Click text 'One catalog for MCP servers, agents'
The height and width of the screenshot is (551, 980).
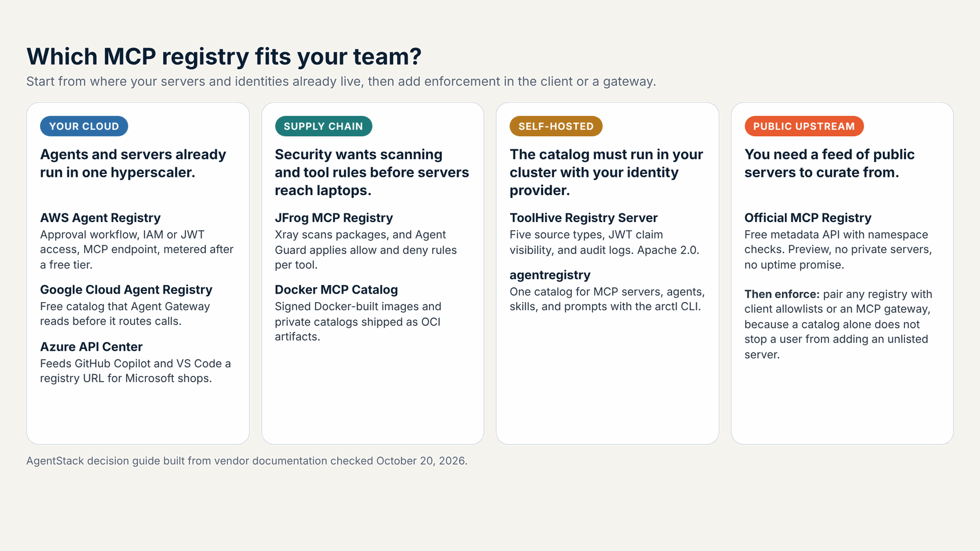pos(607,299)
